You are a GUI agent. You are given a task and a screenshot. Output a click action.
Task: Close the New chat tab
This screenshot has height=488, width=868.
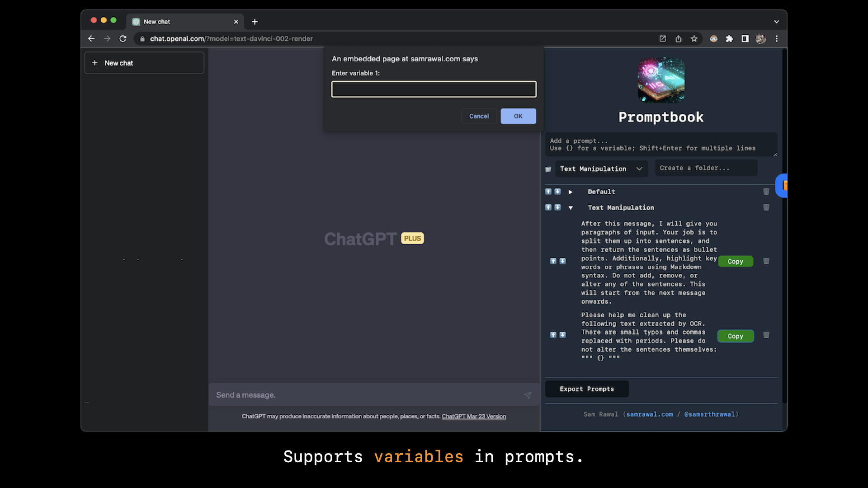pyautogui.click(x=236, y=22)
